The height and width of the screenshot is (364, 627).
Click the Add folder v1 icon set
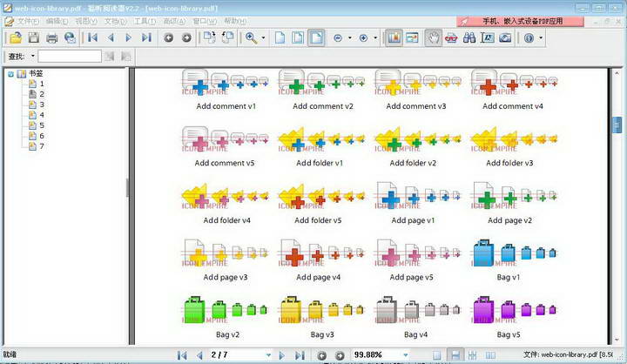[x=321, y=138]
